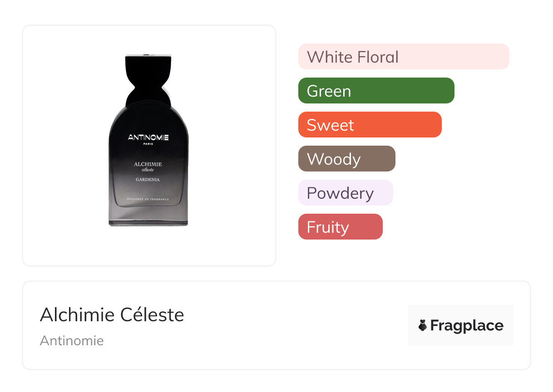Viewport: 553px width, 392px height.
Task: Click the white ANTINOMIE logo on the bottle
Action: point(148,137)
